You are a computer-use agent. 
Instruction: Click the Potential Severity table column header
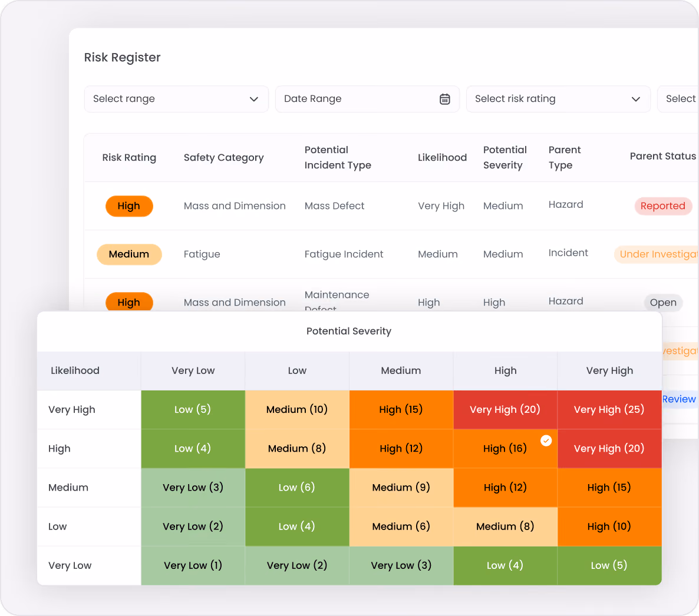pyautogui.click(x=505, y=158)
